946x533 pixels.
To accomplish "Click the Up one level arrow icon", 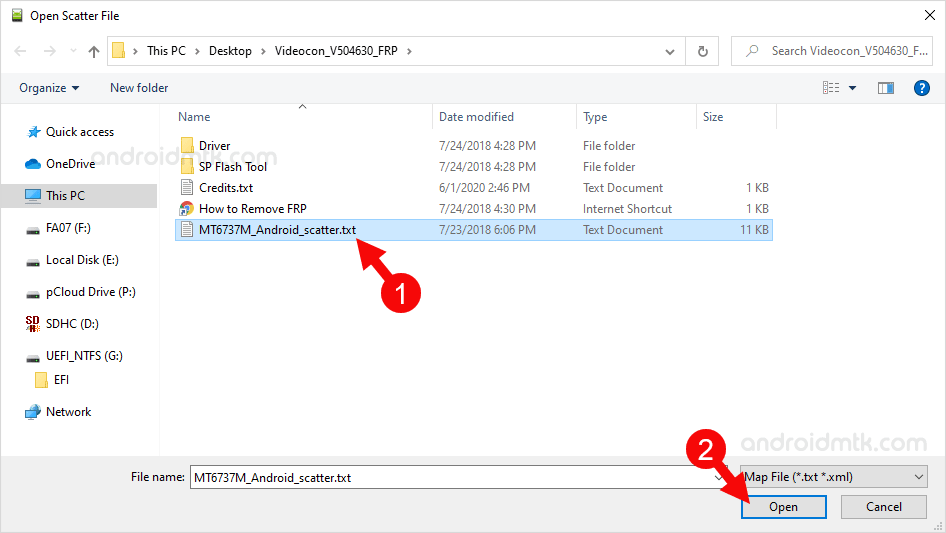I will pos(94,51).
